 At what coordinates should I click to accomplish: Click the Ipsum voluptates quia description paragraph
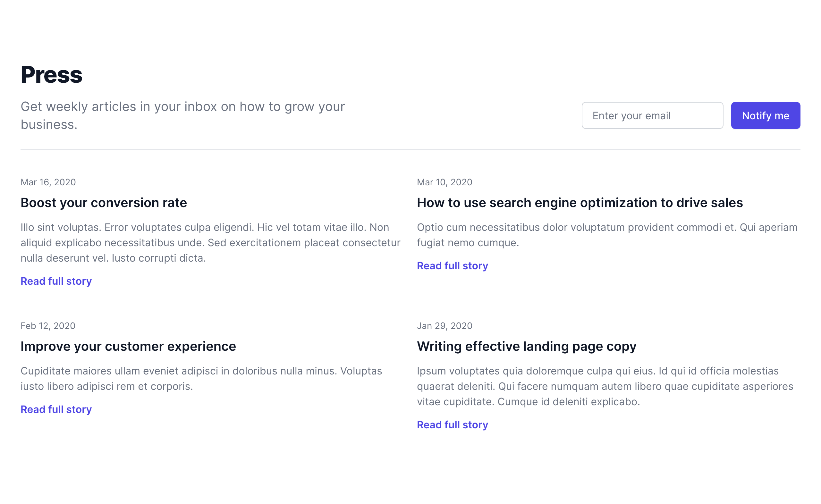[605, 386]
